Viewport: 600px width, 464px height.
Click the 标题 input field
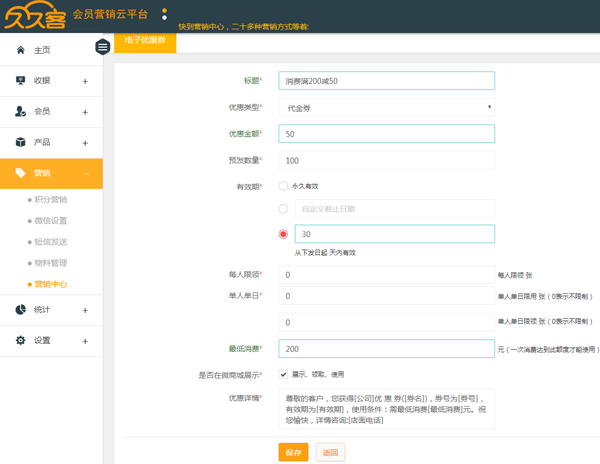pos(386,81)
